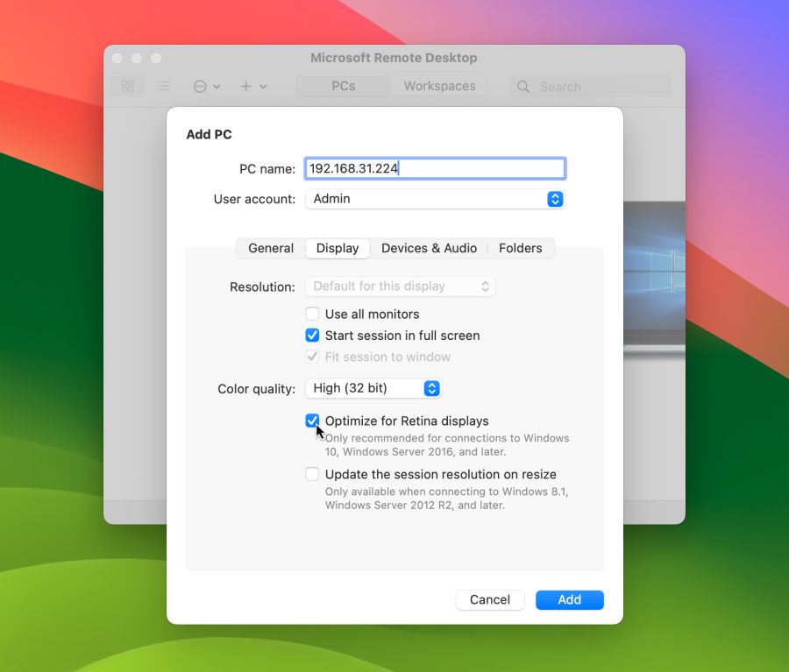Click the Add button to save the PC
Screen dimensions: 789x672
click(569, 600)
